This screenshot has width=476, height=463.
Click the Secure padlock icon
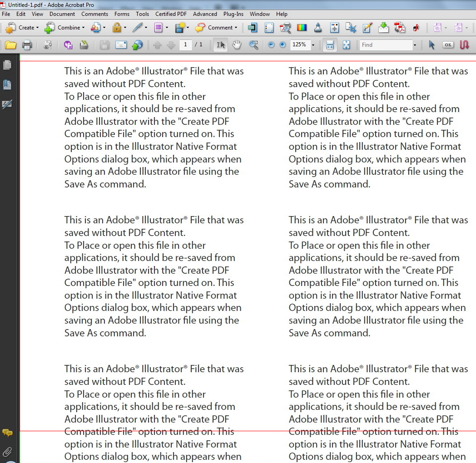click(x=117, y=28)
